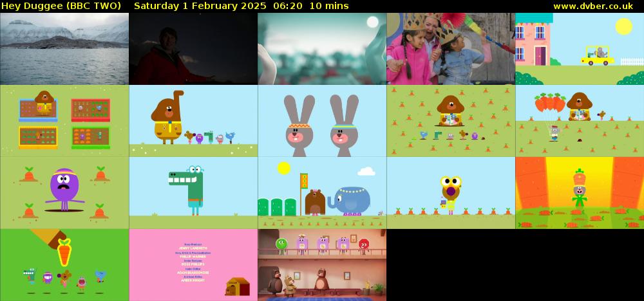Click the www.dvber.co.uk website address
The height and width of the screenshot is (301, 644).
tap(593, 6)
